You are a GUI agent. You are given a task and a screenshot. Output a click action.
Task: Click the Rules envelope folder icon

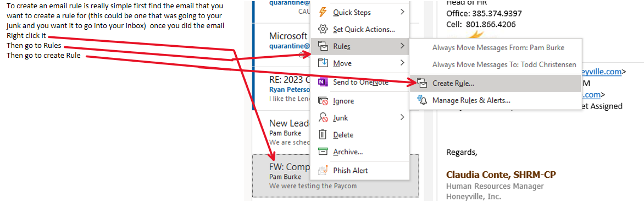(x=323, y=47)
